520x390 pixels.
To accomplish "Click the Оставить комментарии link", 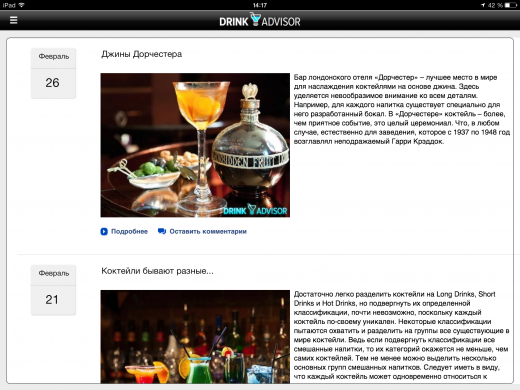I will (208, 231).
